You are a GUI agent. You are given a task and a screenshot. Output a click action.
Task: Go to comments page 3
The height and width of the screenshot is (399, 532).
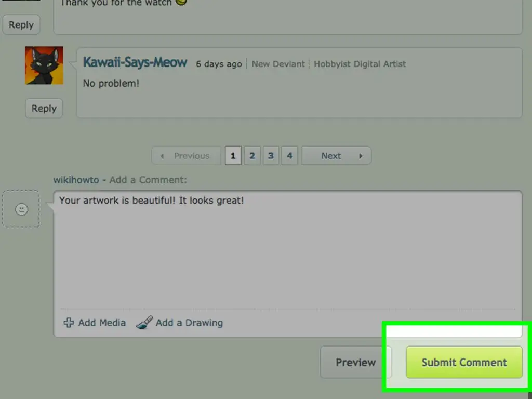click(x=271, y=156)
